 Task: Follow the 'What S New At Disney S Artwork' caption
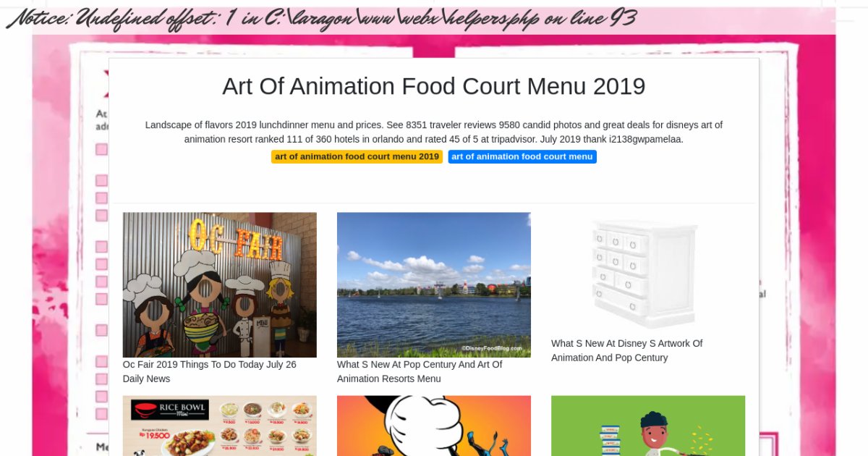tap(627, 350)
